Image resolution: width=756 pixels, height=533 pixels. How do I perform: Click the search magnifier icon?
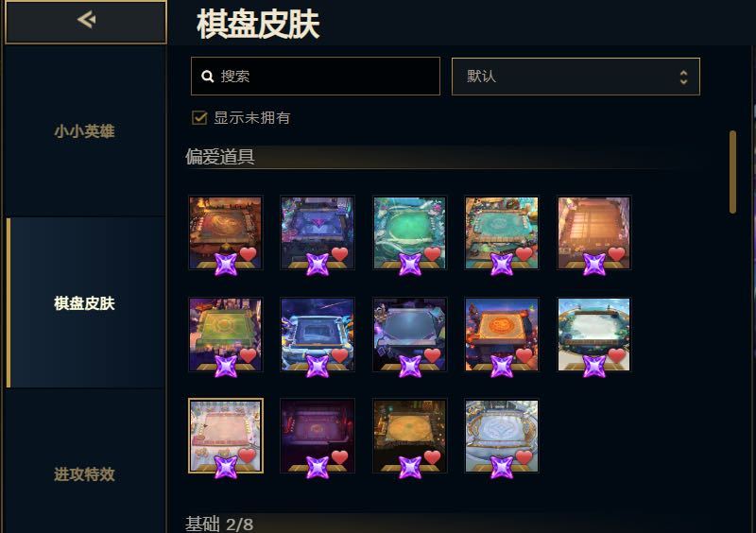[207, 77]
